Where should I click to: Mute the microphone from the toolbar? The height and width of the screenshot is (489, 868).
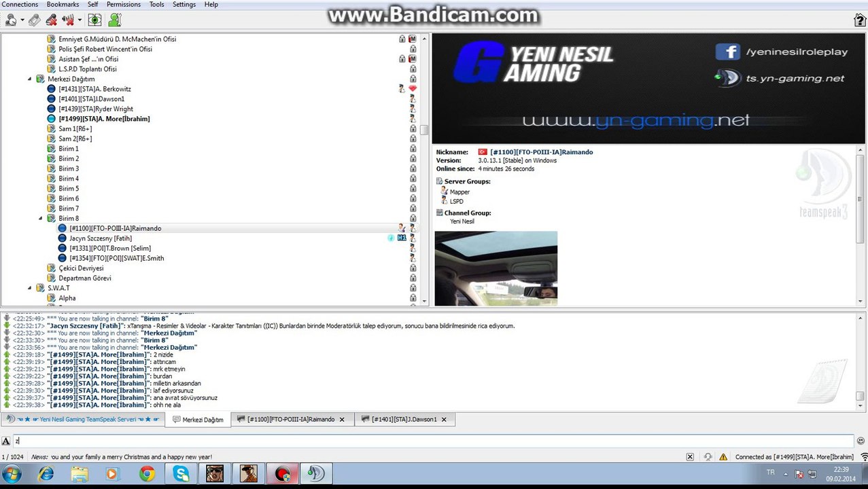coord(51,20)
